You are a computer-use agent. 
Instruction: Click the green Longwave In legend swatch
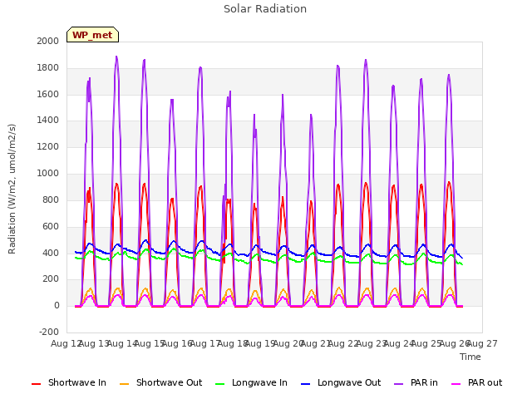[219, 384]
